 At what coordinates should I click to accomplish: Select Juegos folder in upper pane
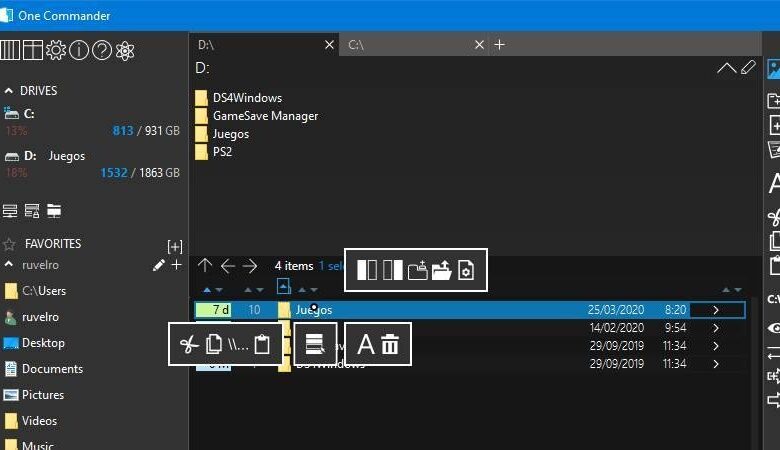222,134
